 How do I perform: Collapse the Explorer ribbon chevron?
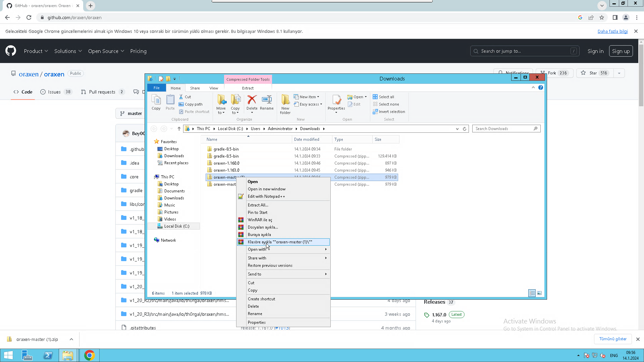533,87
